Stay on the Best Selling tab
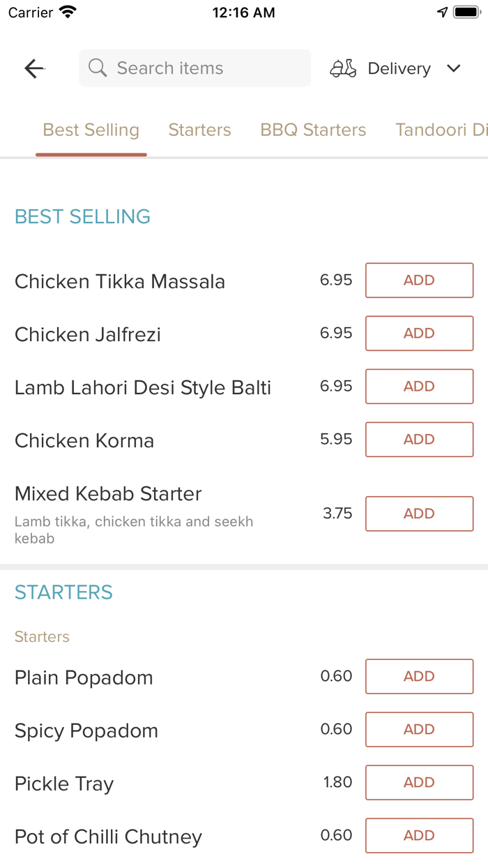The width and height of the screenshot is (488, 868). 91,130
